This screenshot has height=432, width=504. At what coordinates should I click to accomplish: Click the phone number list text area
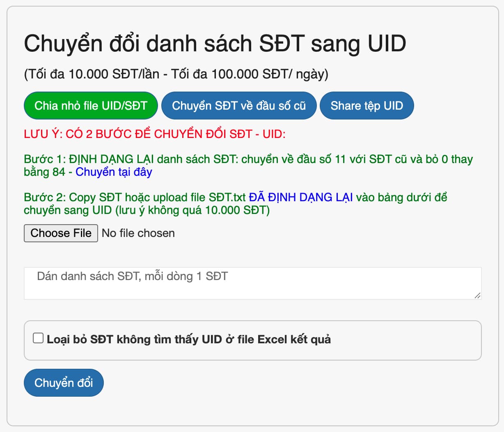click(x=253, y=283)
